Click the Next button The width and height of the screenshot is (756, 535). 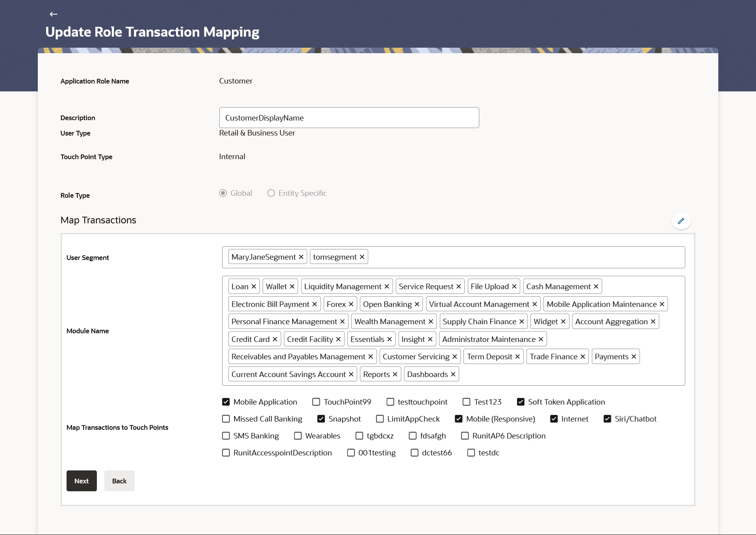point(82,481)
